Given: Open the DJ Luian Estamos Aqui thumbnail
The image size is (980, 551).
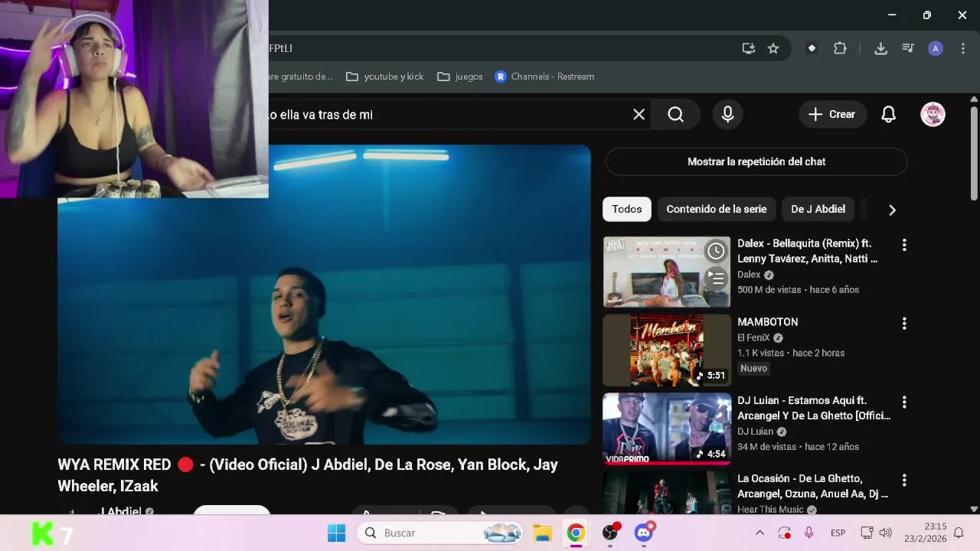Looking at the screenshot, I should point(667,429).
